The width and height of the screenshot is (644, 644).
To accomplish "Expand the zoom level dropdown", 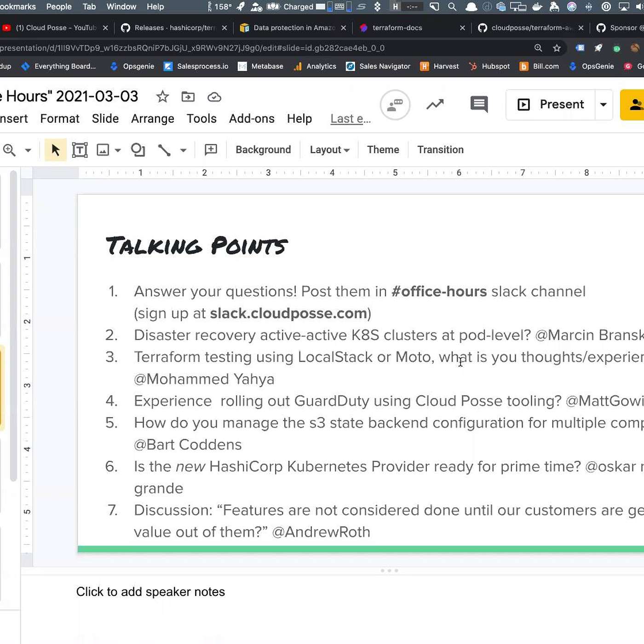I will [28, 150].
